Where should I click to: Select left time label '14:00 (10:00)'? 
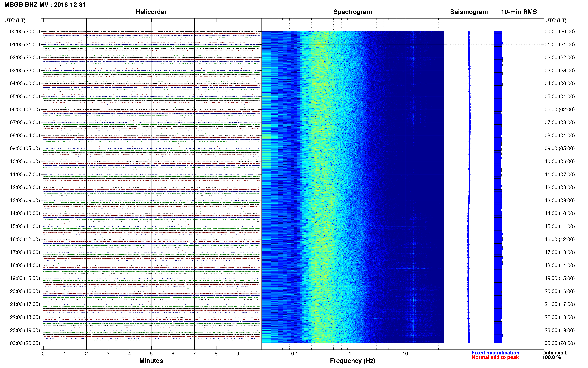pyautogui.click(x=25, y=213)
